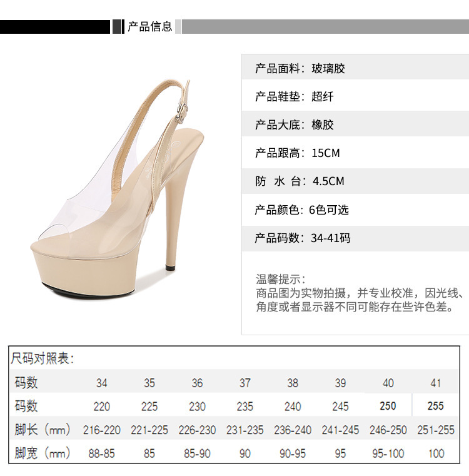
Task: Select the 产品大底: 橡胶 row
Action: (355, 124)
